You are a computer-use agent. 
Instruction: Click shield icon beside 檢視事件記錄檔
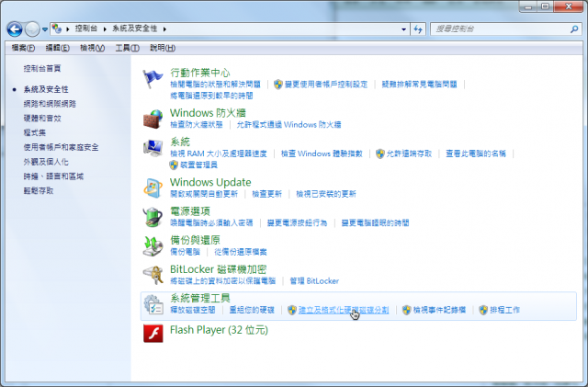(407, 310)
